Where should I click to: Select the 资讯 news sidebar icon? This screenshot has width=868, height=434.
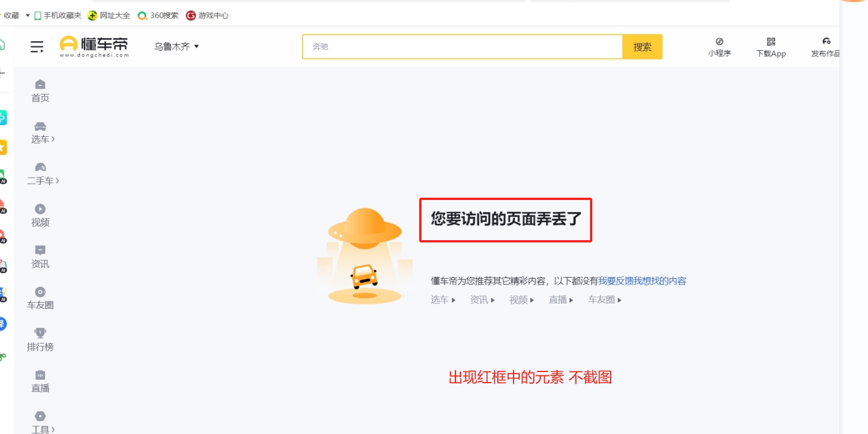pos(40,250)
